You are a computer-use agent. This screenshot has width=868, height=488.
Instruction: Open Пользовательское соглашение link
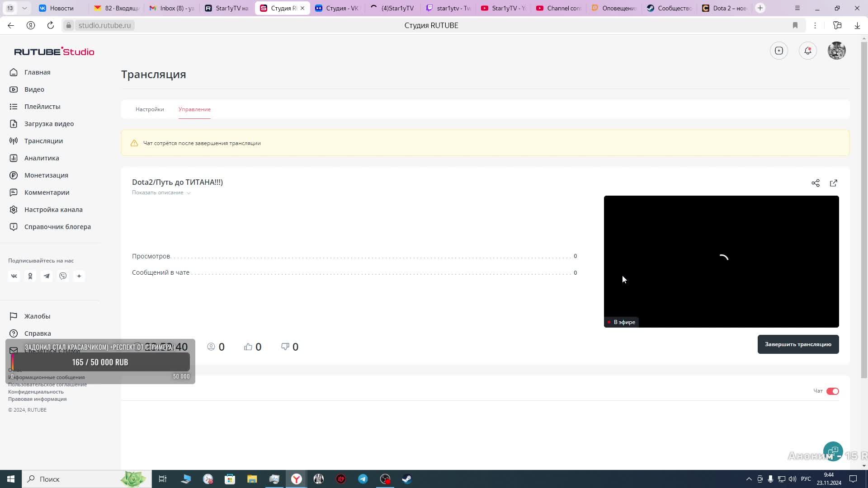[47, 385]
